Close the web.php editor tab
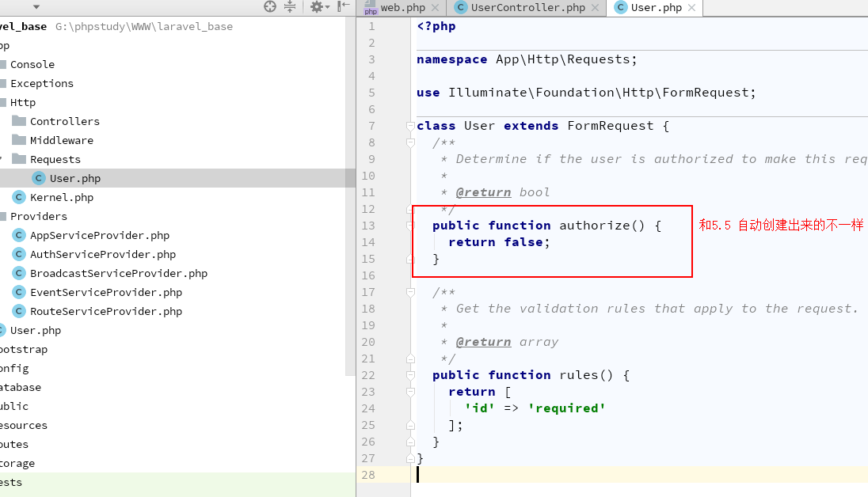The height and width of the screenshot is (497, 868). pos(436,8)
